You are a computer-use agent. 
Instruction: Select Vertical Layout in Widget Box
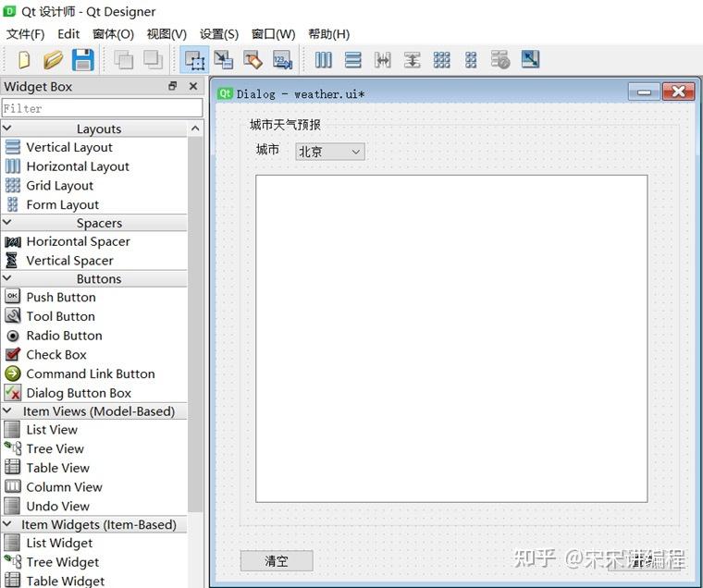[x=94, y=147]
